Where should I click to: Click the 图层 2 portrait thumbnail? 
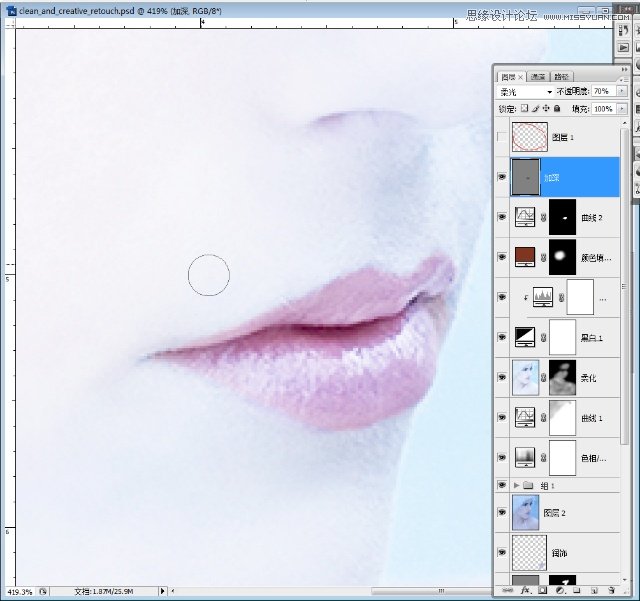[x=525, y=512]
